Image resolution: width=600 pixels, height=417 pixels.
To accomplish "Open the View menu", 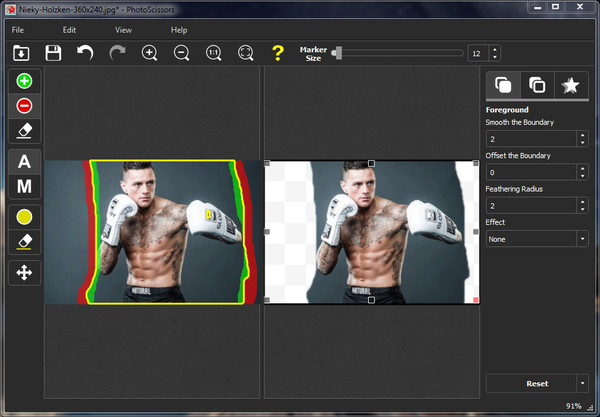I will coord(123,30).
